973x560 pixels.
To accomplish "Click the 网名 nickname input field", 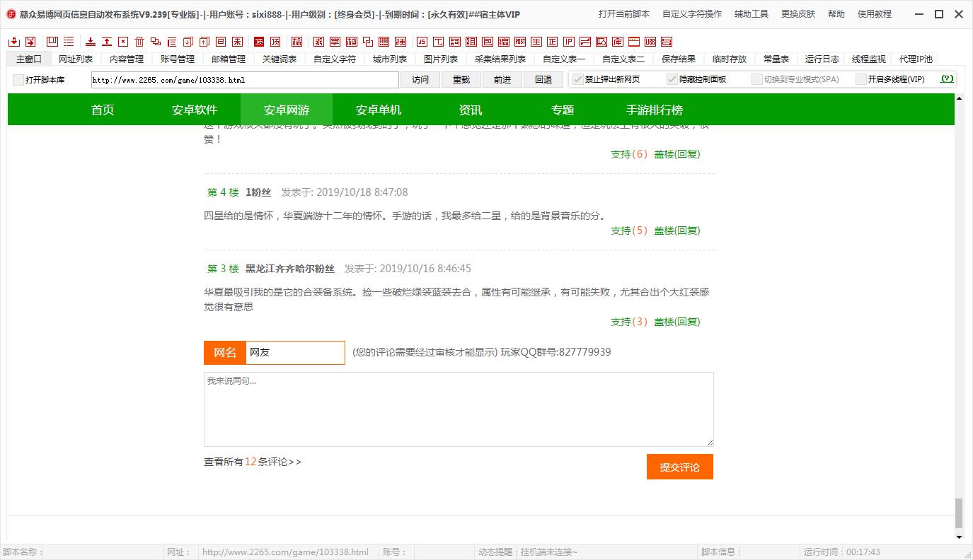I will 295,352.
